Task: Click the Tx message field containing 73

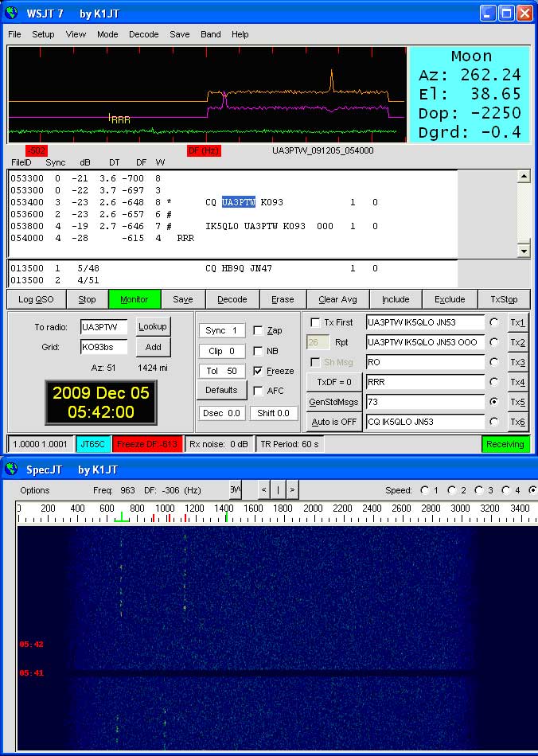Action: point(425,402)
